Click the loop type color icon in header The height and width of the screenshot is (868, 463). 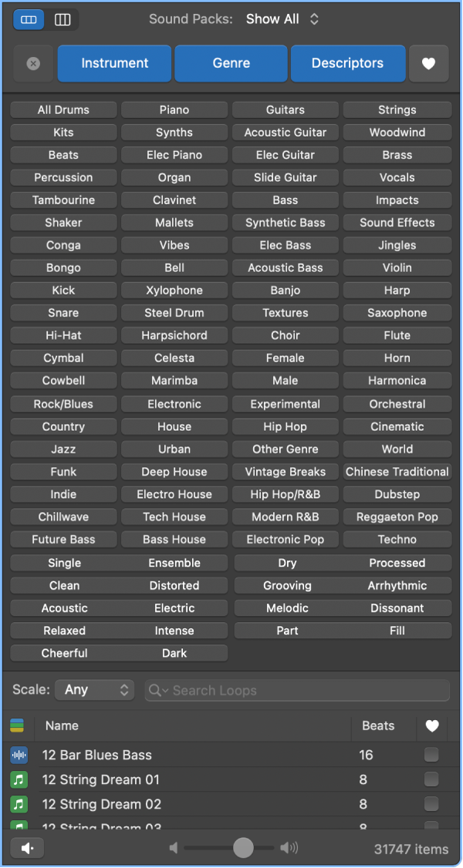click(x=17, y=725)
